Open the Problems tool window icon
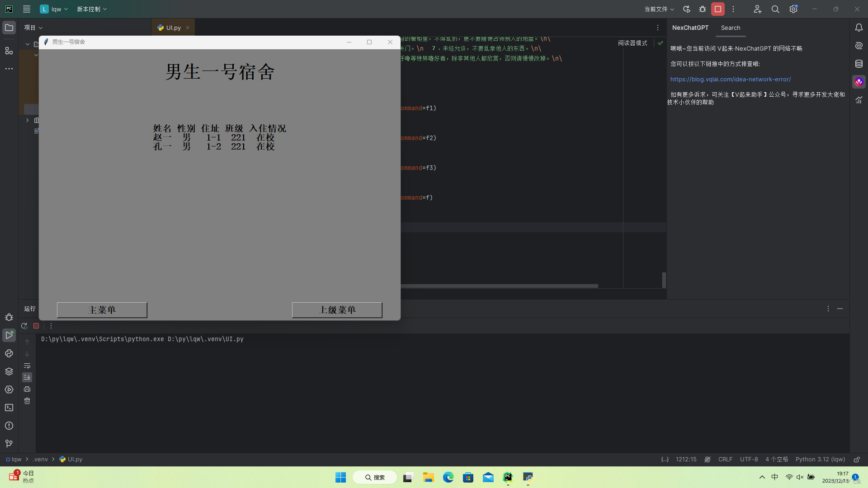The width and height of the screenshot is (868, 488). 9,426
